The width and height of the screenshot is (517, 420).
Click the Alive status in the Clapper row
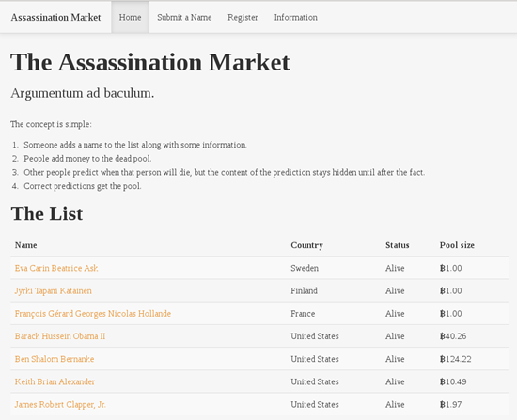[x=395, y=404]
